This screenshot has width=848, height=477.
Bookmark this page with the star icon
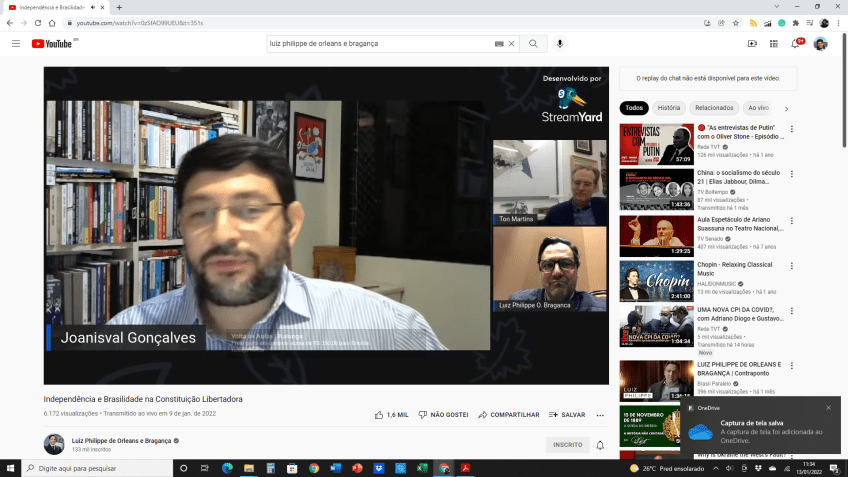(736, 22)
